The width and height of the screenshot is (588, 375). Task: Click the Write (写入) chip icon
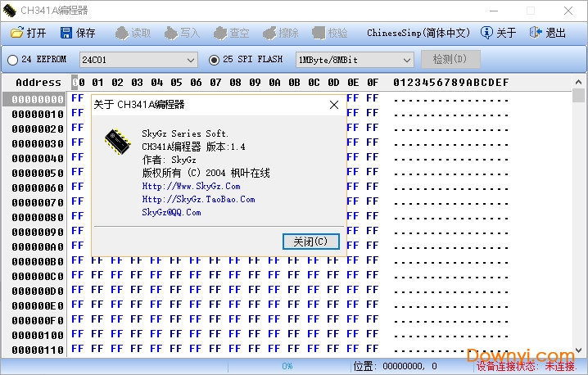[170, 33]
